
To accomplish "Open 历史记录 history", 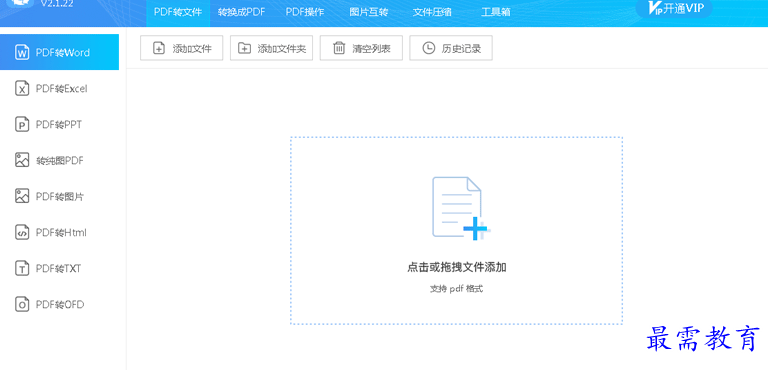I will point(451,48).
